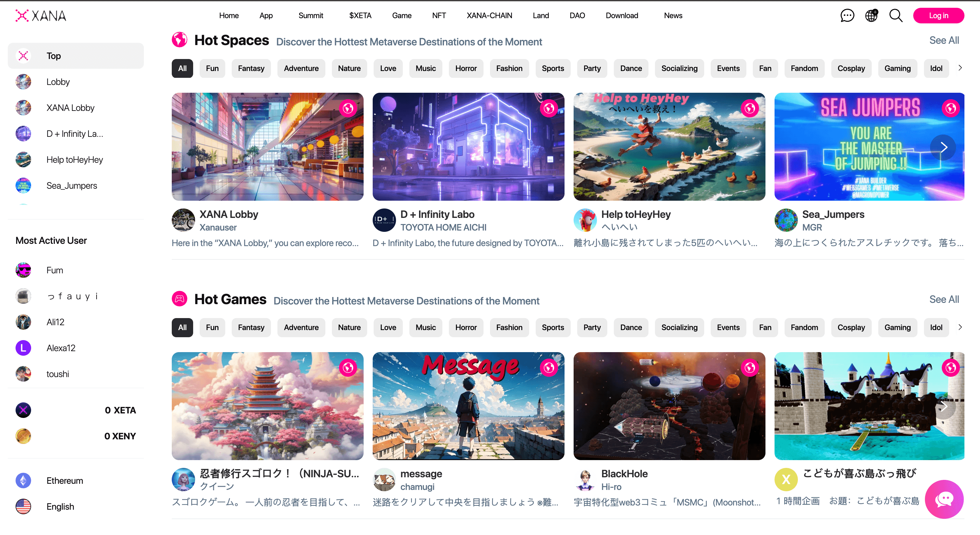Click the Top section icon in sidebar
980x535 pixels.
tap(24, 55)
